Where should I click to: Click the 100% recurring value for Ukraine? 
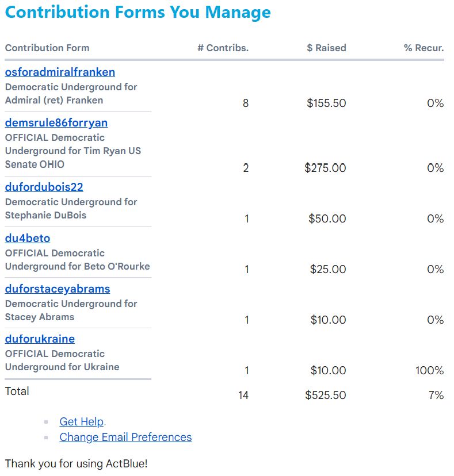(430, 371)
